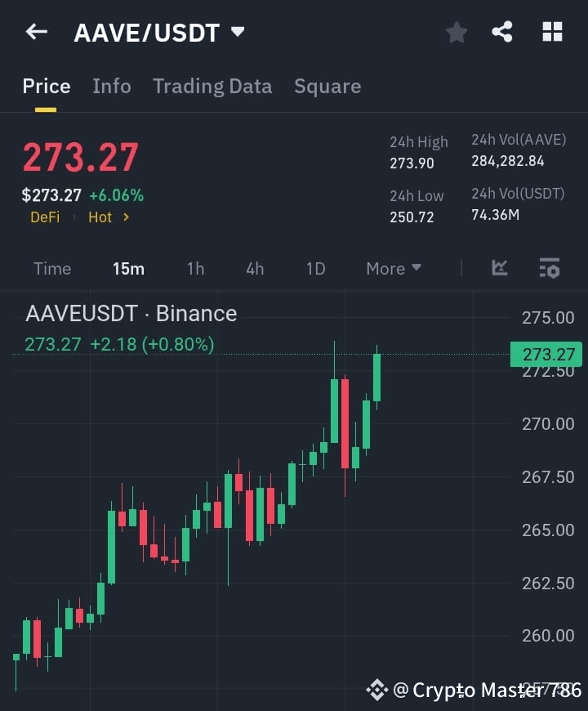Tap the DeFi category label

(45, 217)
